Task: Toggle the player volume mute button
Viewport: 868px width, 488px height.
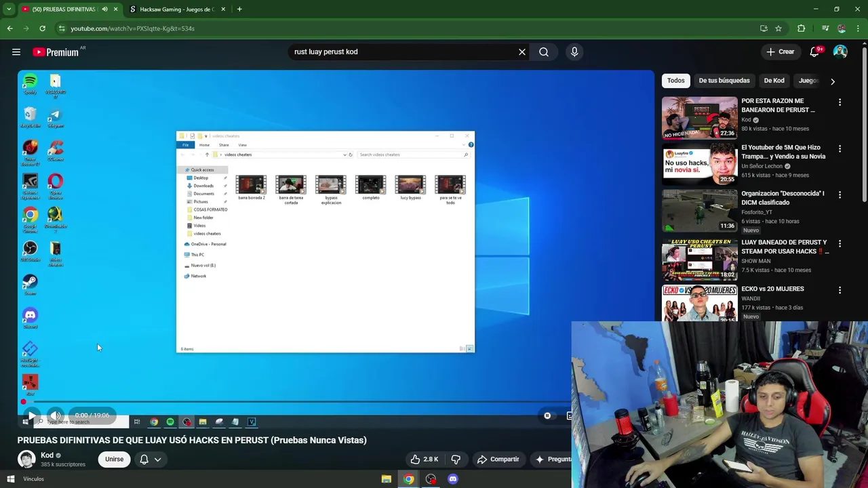Action: click(56, 415)
